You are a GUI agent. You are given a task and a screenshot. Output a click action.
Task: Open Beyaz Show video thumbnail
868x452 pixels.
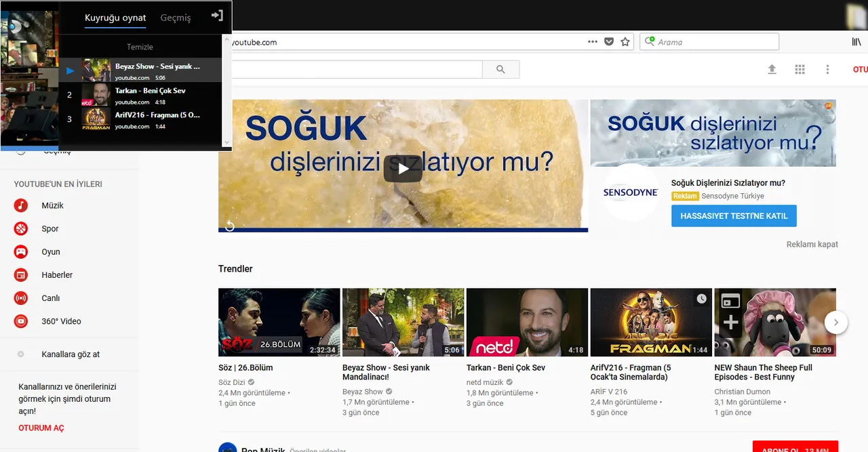click(403, 323)
